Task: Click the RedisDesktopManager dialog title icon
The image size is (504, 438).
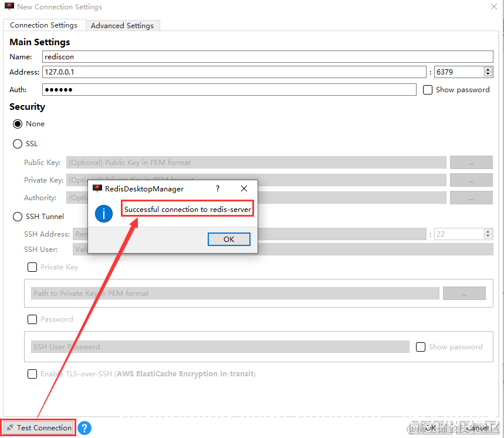Action: [x=97, y=188]
